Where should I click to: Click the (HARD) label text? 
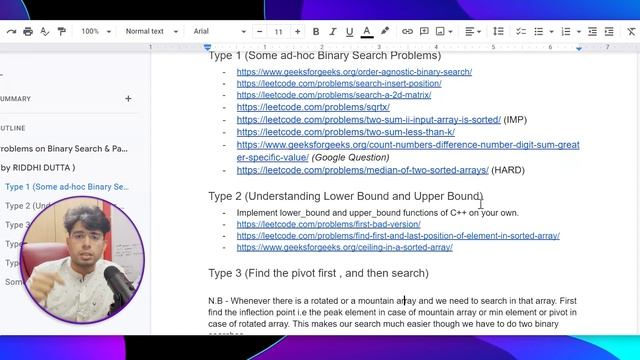point(508,170)
